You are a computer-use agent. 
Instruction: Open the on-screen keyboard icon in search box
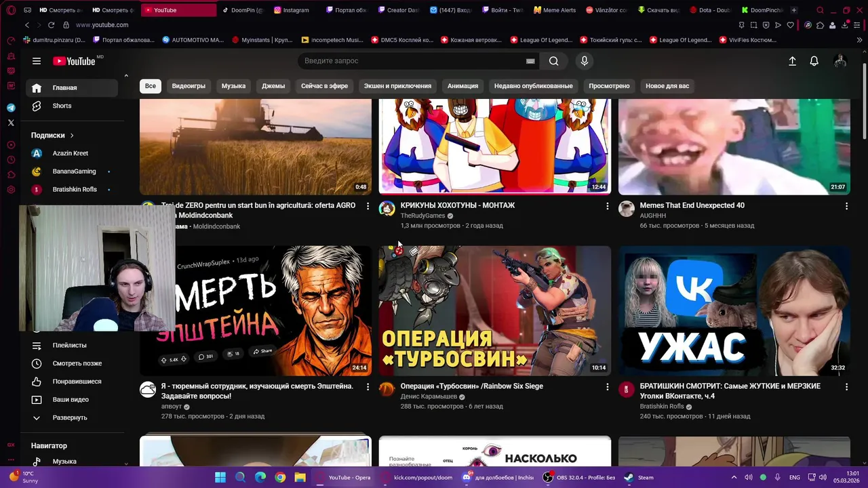click(x=530, y=61)
